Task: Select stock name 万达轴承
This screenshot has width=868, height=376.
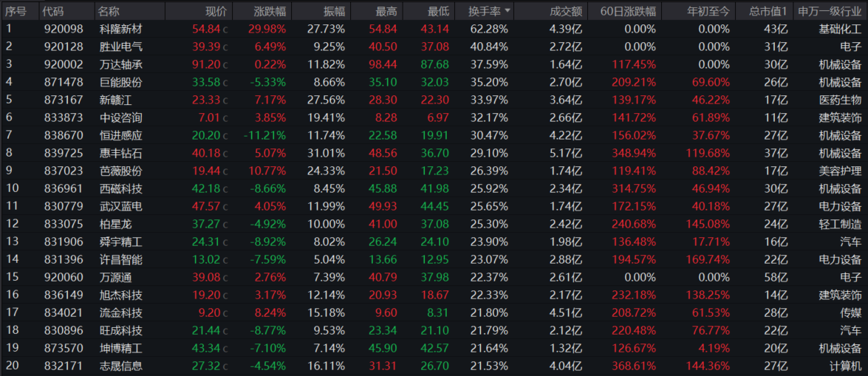Action: coord(120,64)
